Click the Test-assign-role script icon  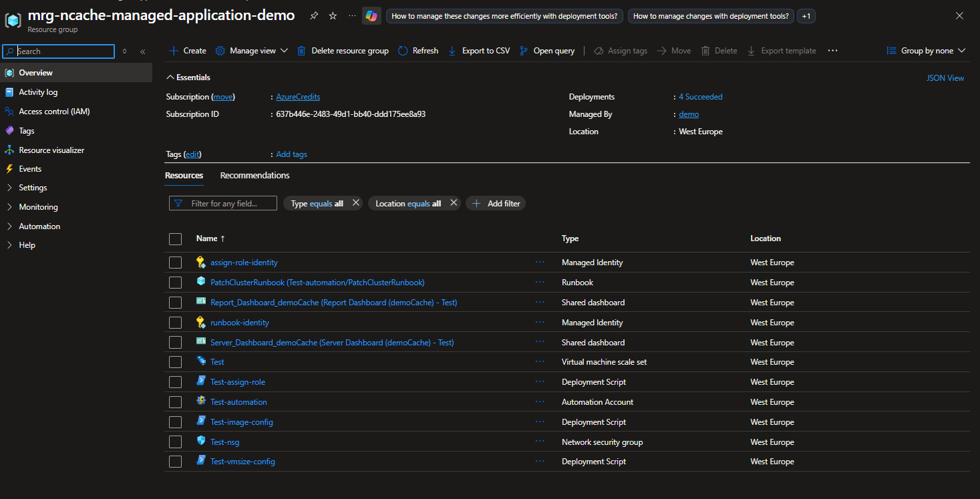click(201, 381)
